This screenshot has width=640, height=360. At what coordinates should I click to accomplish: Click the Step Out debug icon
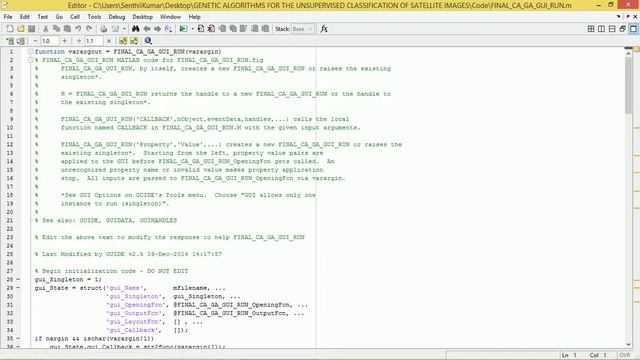243,29
